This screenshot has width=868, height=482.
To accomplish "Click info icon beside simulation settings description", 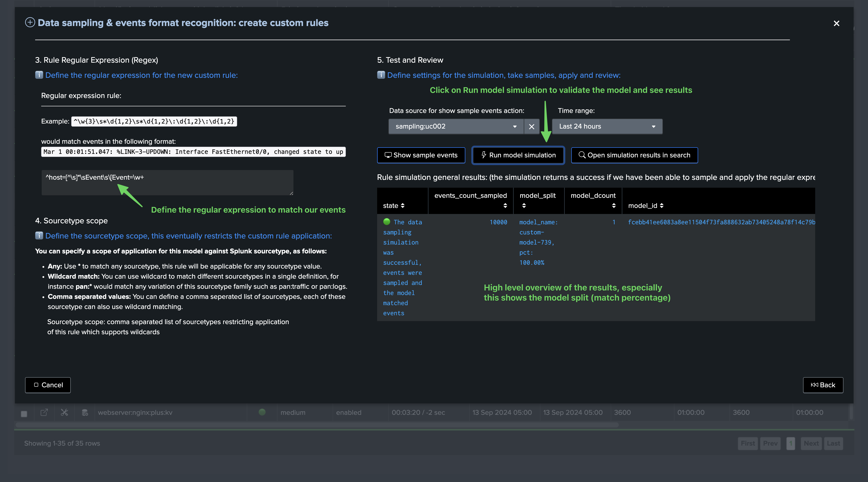I will (x=381, y=75).
